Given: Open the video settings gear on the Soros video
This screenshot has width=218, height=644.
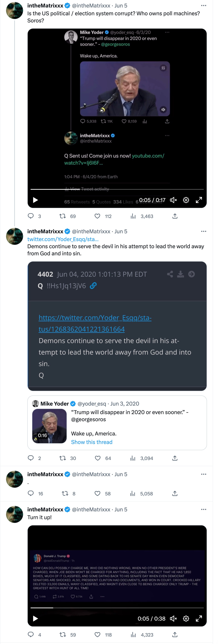Looking at the screenshot, I should pos(186,200).
